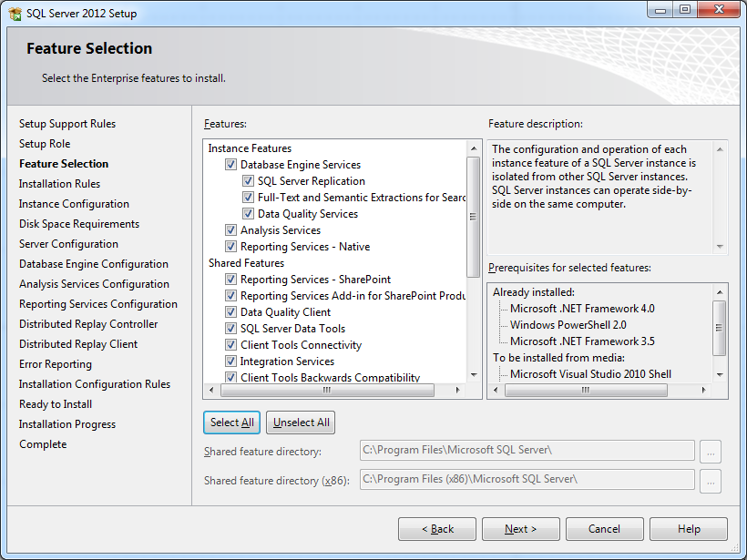Select Microsoft .NET Framework 3.5 entry
The image size is (747, 560).
coord(582,341)
